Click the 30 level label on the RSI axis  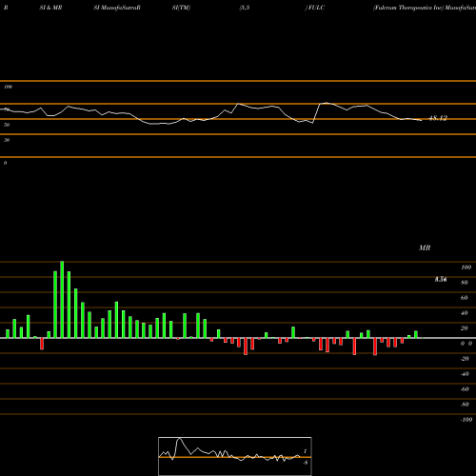coord(7,140)
